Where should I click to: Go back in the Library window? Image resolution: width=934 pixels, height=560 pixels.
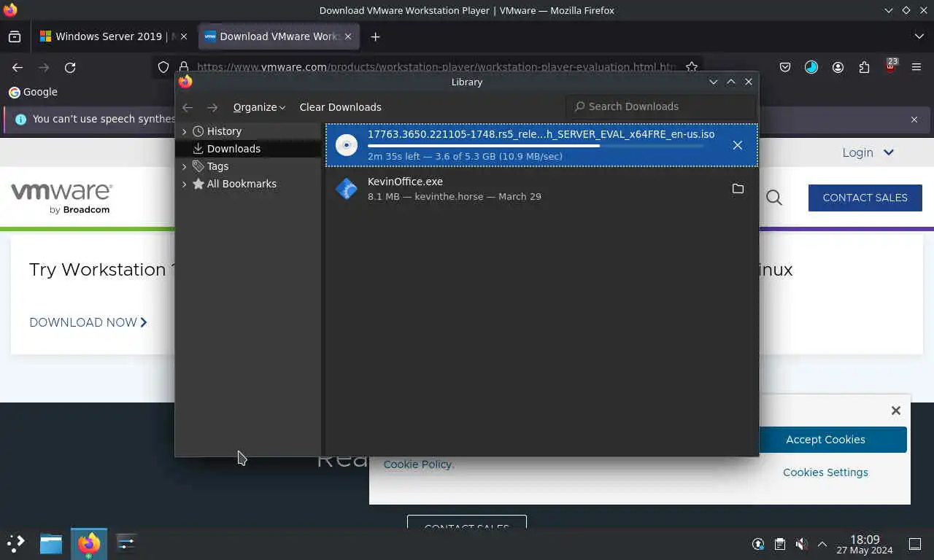[x=188, y=107]
